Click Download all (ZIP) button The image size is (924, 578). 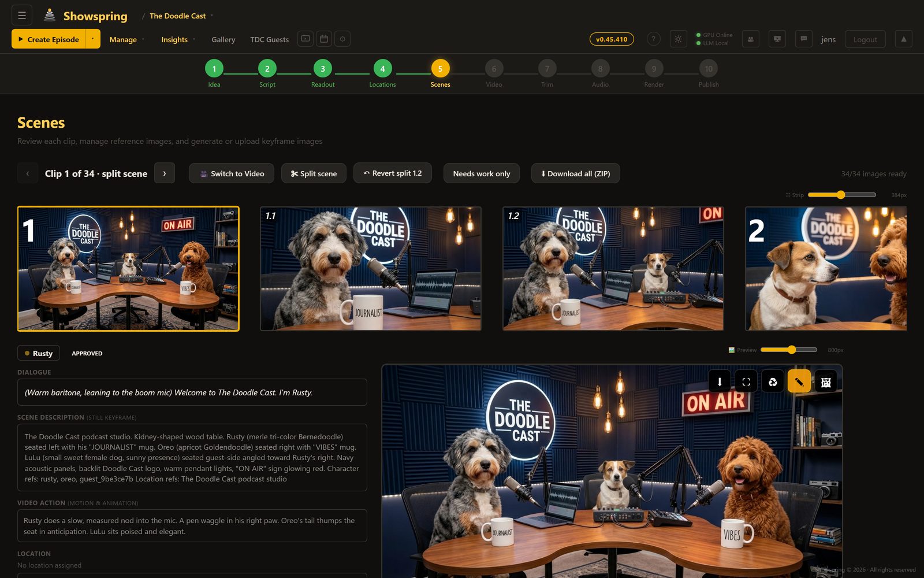coord(576,173)
